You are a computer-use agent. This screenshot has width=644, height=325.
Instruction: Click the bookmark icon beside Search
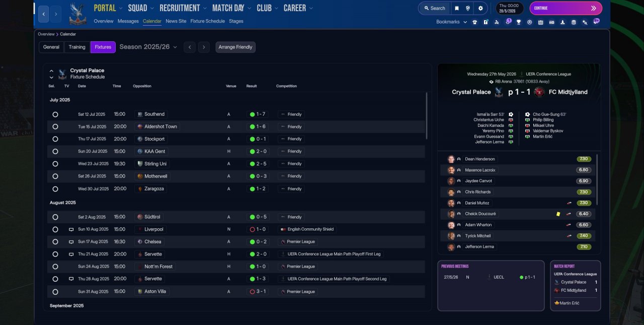tap(456, 8)
